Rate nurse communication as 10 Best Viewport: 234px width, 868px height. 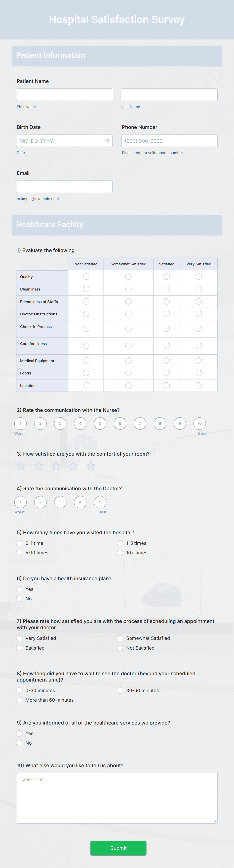click(x=200, y=423)
